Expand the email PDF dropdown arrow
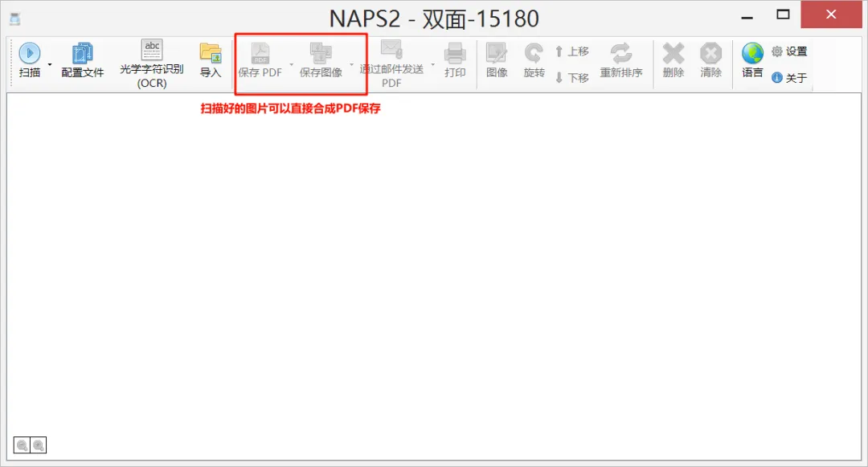The height and width of the screenshot is (467, 868). click(433, 65)
